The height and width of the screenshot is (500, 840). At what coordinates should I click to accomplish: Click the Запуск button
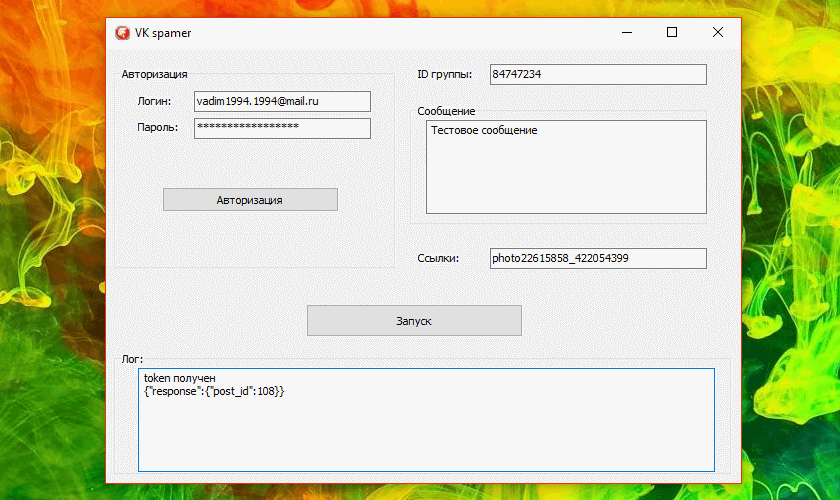coord(414,320)
